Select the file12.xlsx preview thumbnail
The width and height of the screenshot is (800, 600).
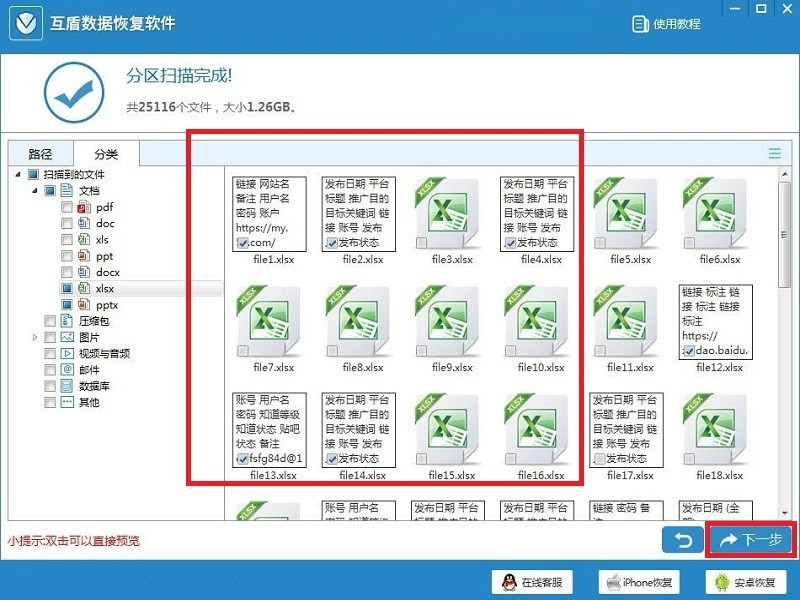[x=715, y=322]
